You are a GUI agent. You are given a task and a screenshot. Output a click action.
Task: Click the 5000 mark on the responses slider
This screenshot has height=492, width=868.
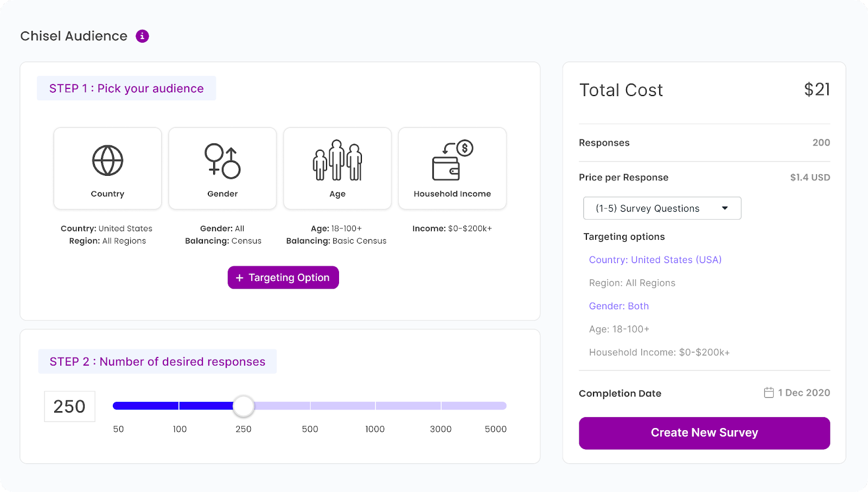(x=495, y=429)
